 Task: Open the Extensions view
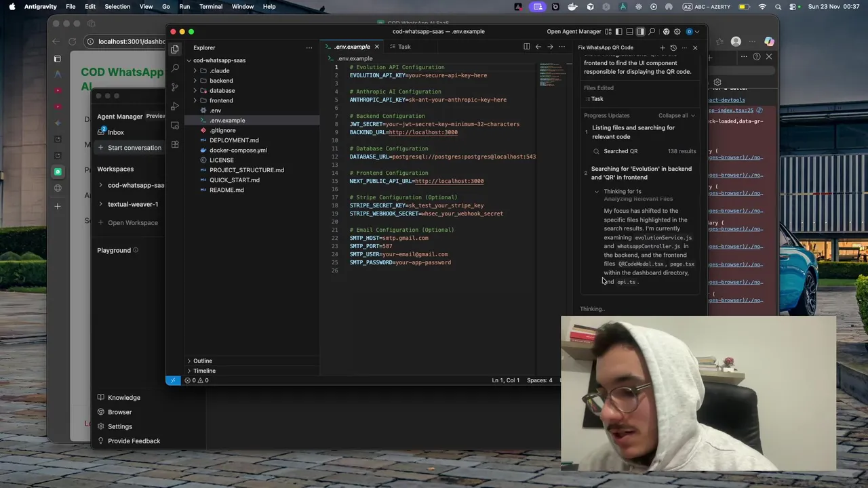175,144
